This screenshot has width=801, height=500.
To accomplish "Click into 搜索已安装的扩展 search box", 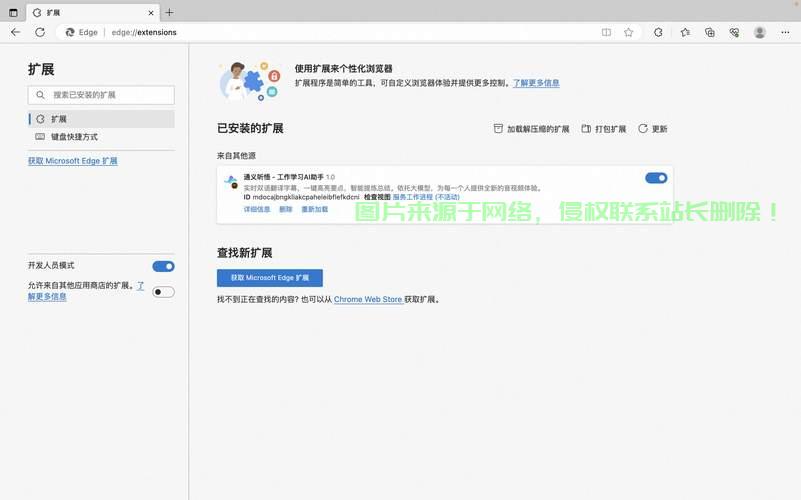I will click(101, 95).
